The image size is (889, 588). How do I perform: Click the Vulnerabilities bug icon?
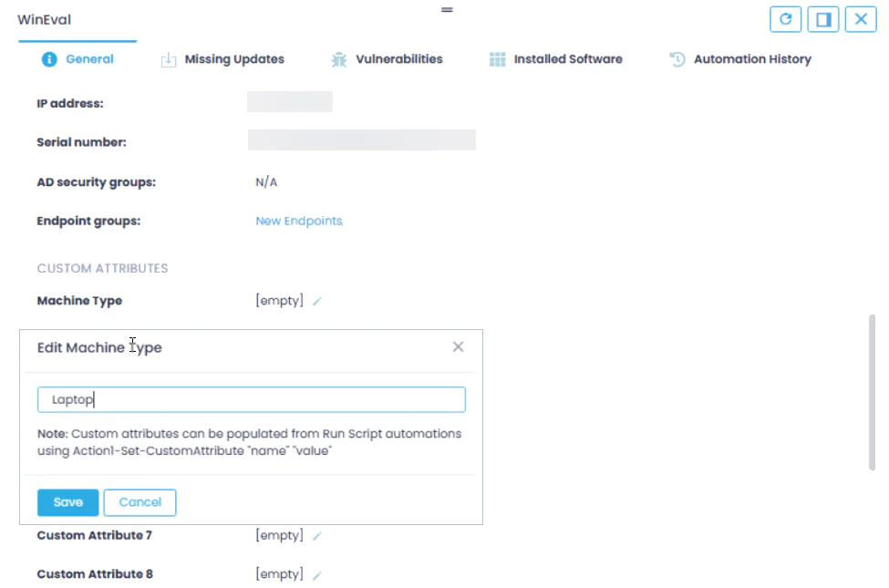point(338,58)
